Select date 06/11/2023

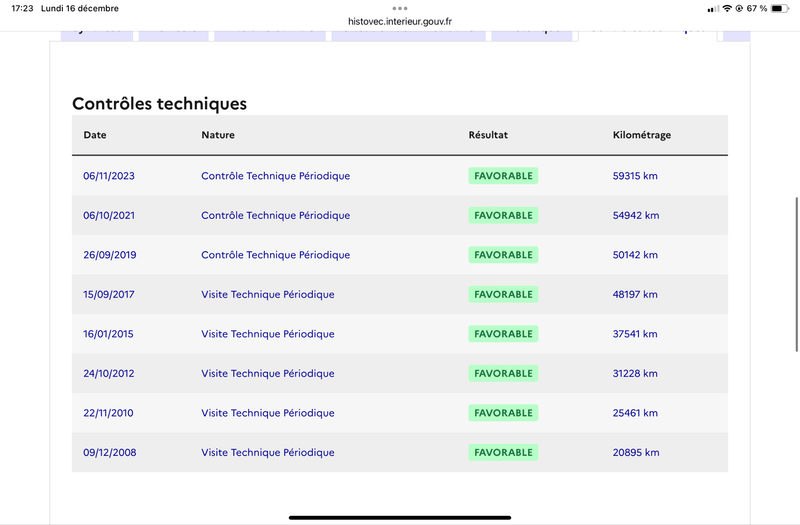tap(109, 176)
